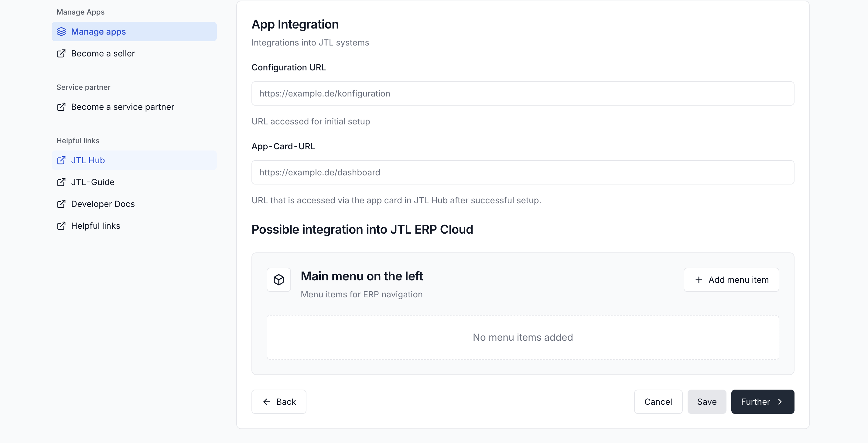
Task: Open the Become a seller link
Action: (134, 53)
